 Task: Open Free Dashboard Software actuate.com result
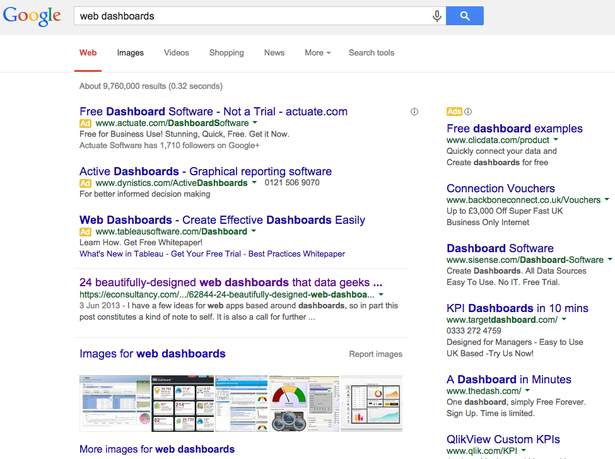pyautogui.click(x=213, y=111)
